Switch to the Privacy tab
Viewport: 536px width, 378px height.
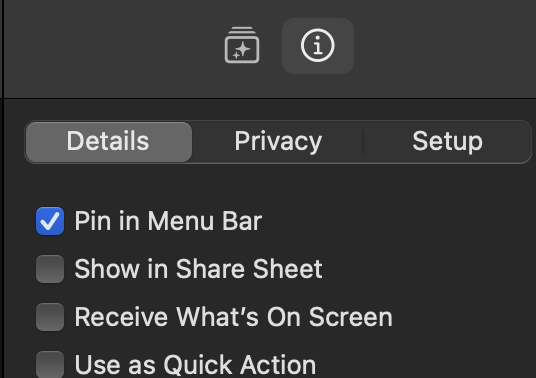pos(278,141)
